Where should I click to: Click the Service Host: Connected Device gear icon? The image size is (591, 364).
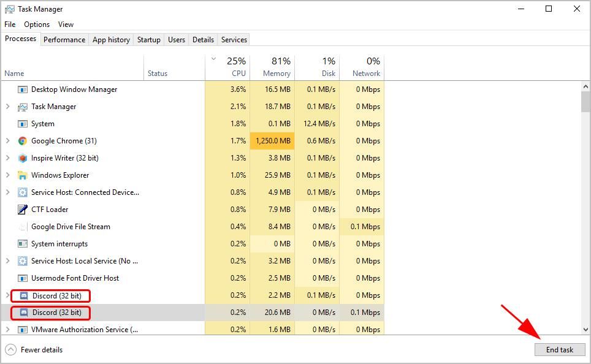click(x=23, y=192)
